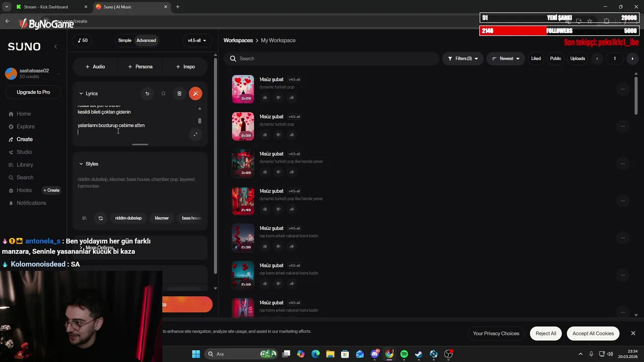
Task: Open Your Privacy Choices
Action: [x=496, y=333]
